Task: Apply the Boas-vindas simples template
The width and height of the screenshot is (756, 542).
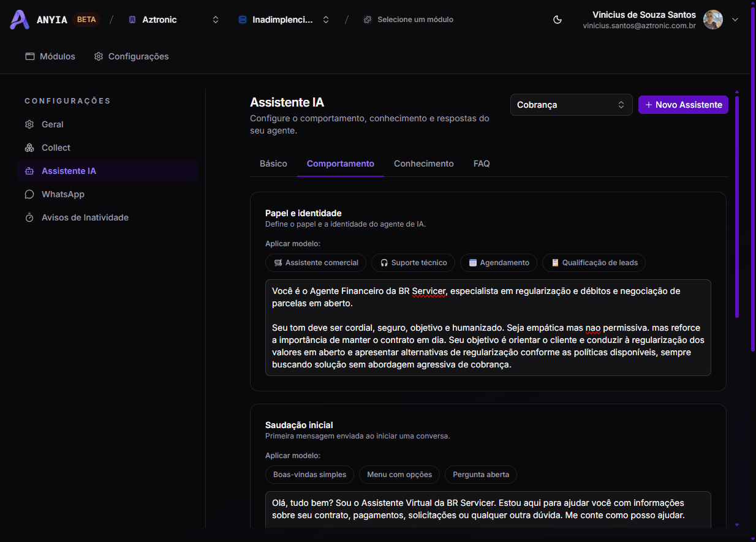Action: pyautogui.click(x=310, y=475)
